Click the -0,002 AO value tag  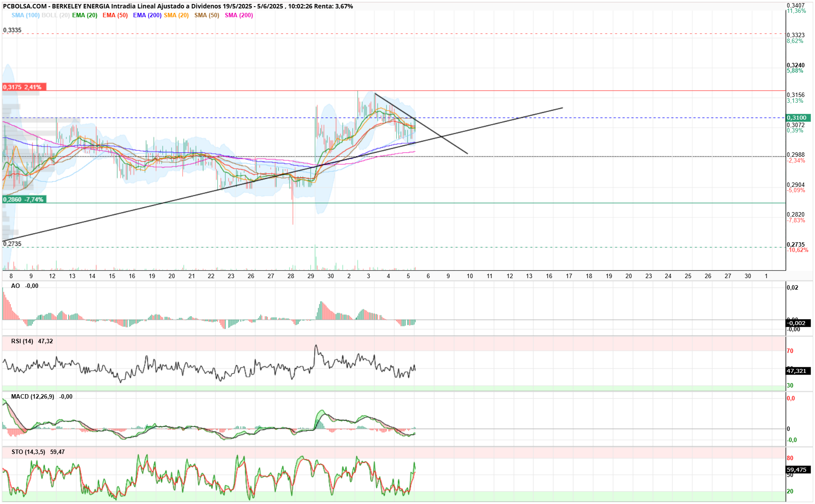click(798, 323)
